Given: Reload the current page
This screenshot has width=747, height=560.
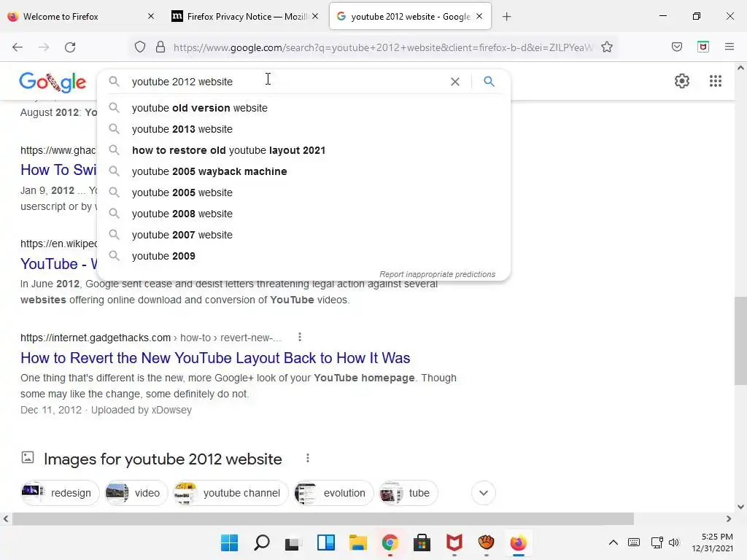Looking at the screenshot, I should (x=70, y=47).
